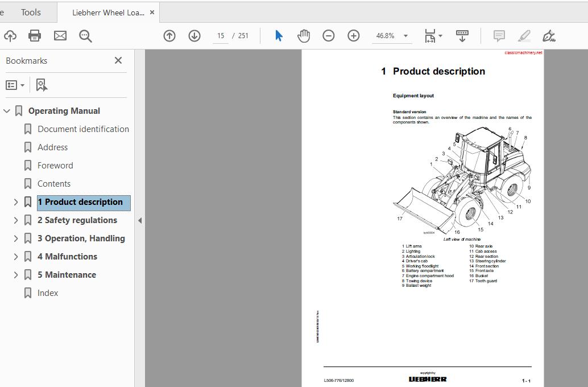Select the Highlight text tool
Image resolution: width=588 pixels, height=387 pixels.
click(x=524, y=35)
